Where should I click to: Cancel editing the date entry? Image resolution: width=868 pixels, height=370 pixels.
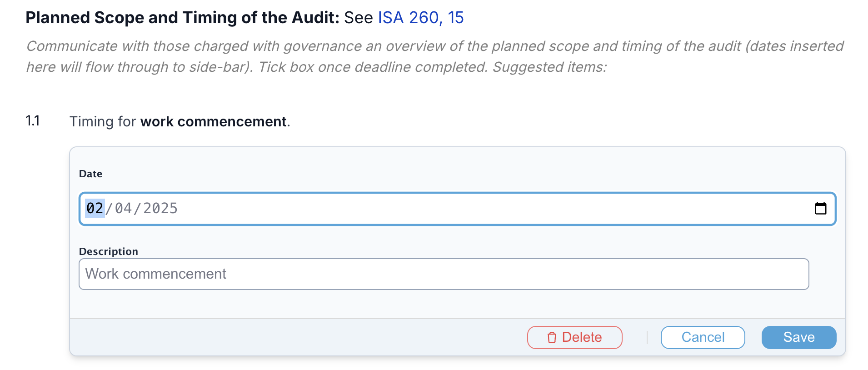[703, 337]
